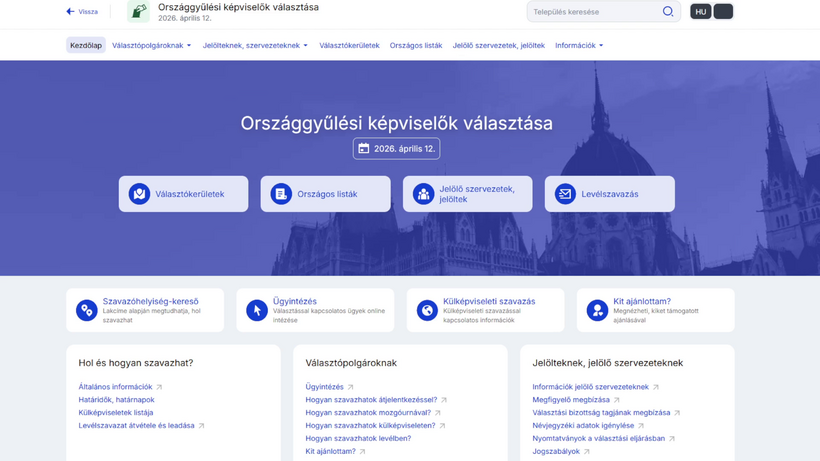Screen dimensions: 820x461
Task: Expand the Választópolgároknak dropdown menu
Action: point(151,45)
